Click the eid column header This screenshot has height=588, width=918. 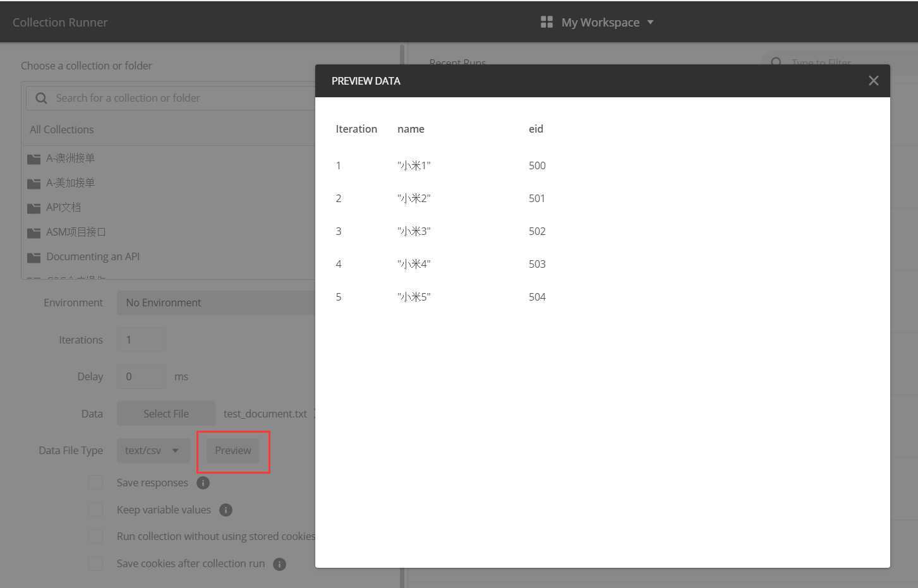(536, 129)
